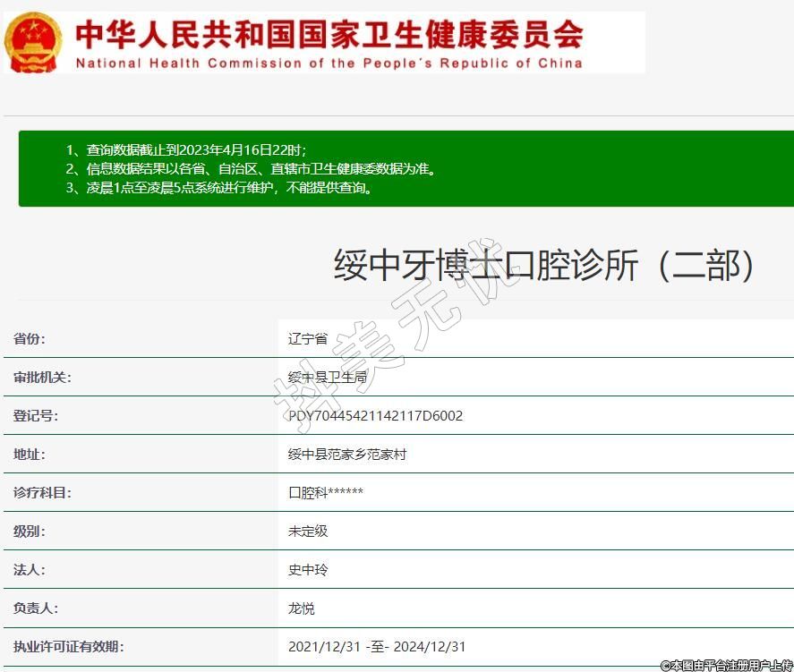The height and width of the screenshot is (672, 794).
Task: Select the 口腔科****** department value
Action: (326, 493)
